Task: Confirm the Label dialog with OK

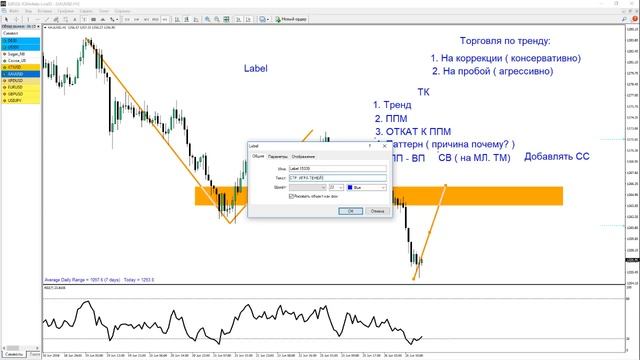Action: [x=350, y=211]
